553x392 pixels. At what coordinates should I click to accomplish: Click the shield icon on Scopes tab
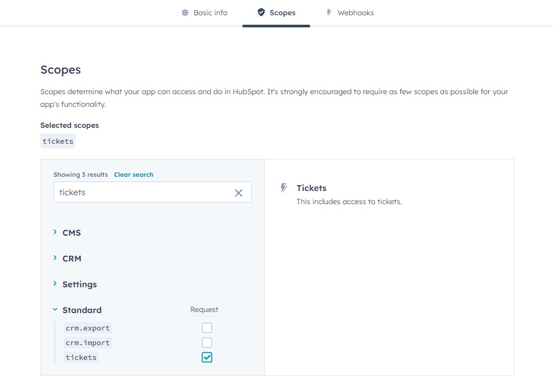tap(261, 12)
